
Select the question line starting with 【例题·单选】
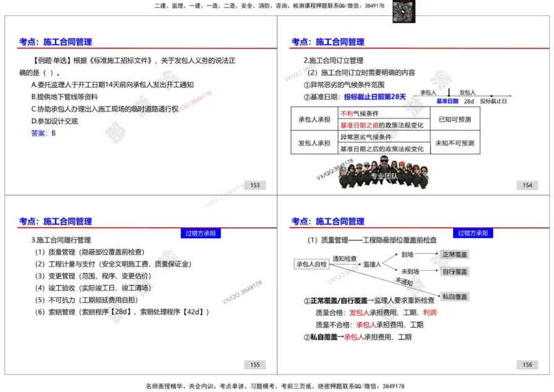[134, 61]
